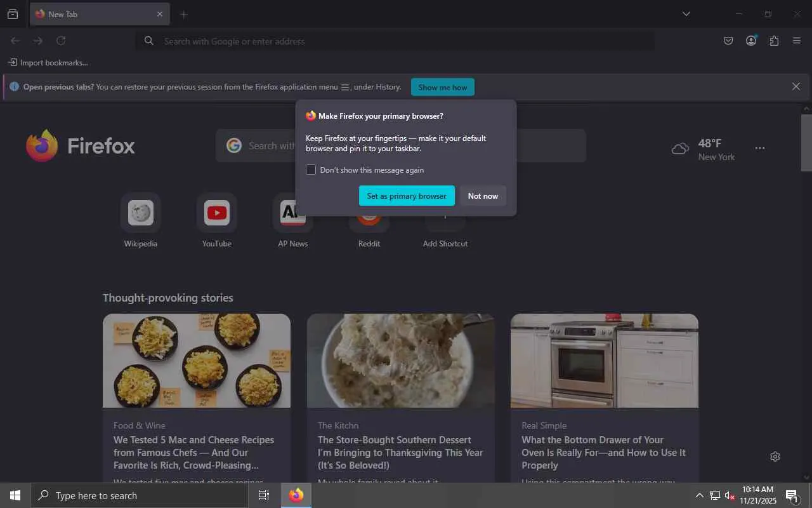Focus the Search with Google address bar
Viewport: 812px width, 508px height.
(395, 41)
